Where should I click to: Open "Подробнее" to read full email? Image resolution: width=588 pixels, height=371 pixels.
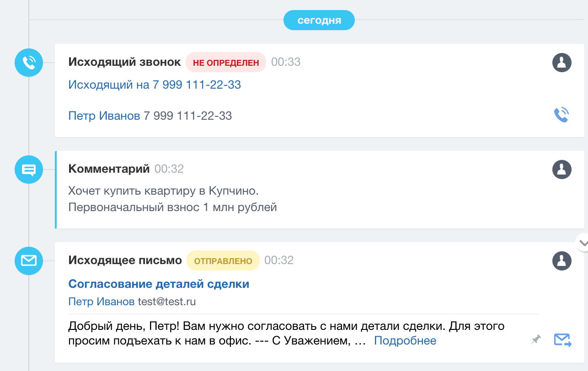coord(405,340)
